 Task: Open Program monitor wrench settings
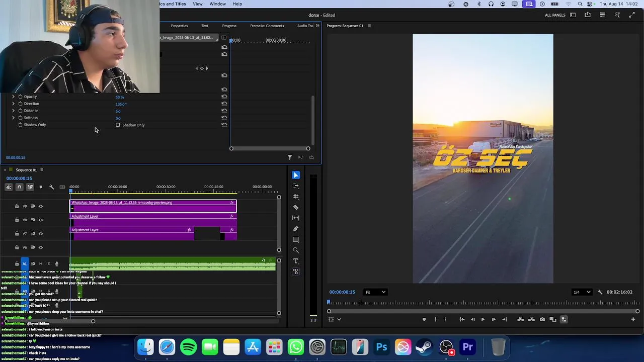600,292
